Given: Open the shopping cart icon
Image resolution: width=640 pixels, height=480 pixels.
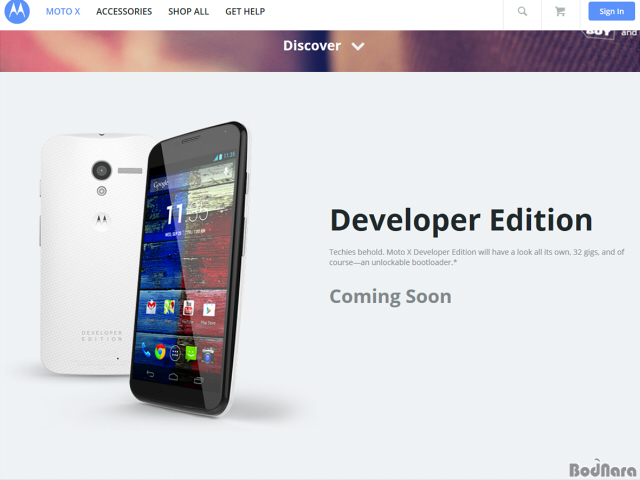Looking at the screenshot, I should pyautogui.click(x=560, y=11).
